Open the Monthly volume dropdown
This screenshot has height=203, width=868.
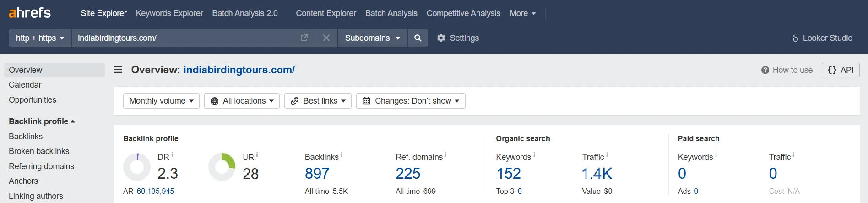coord(161,101)
